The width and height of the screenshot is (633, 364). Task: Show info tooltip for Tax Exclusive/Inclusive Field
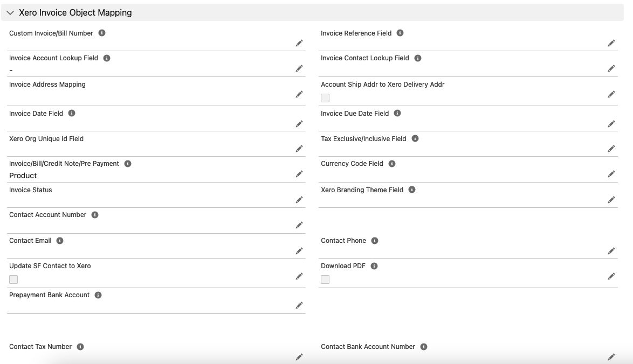(415, 139)
